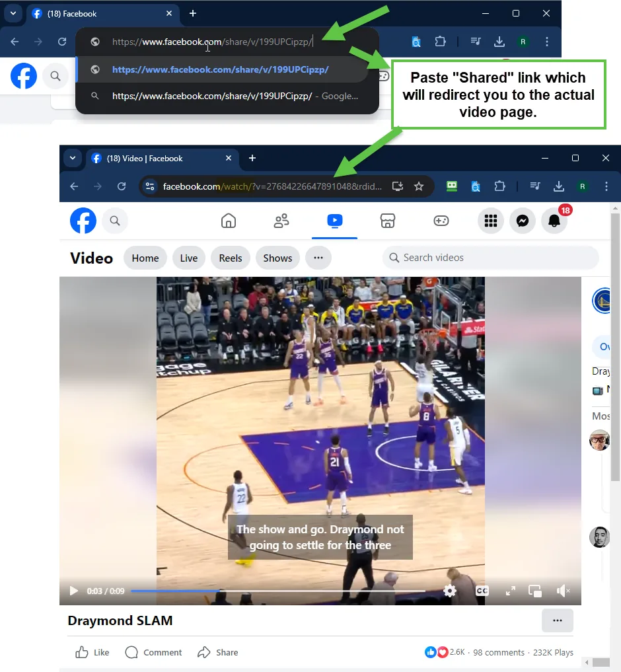
Task: Seek on the video progress bar
Action: pos(278,591)
